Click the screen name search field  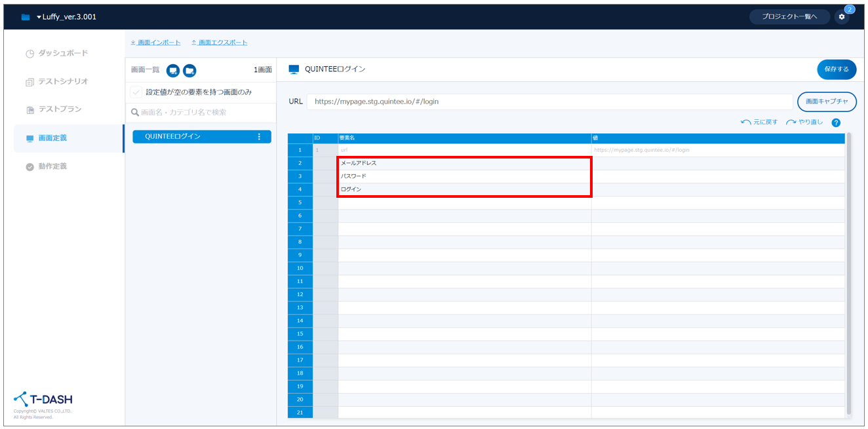point(200,113)
